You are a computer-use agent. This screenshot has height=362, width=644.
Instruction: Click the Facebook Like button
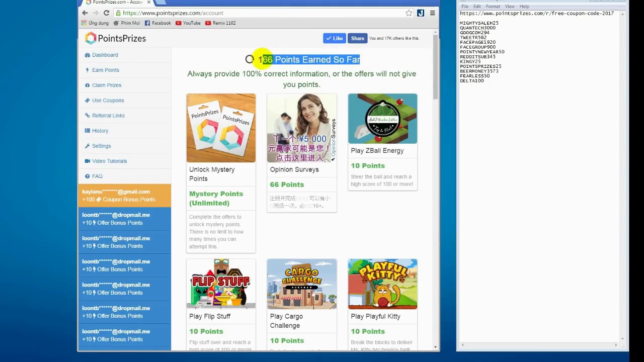(335, 38)
